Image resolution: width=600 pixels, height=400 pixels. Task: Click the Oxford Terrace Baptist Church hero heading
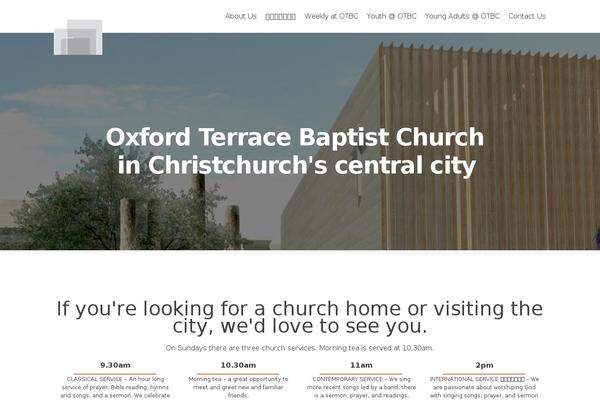pyautogui.click(x=295, y=151)
